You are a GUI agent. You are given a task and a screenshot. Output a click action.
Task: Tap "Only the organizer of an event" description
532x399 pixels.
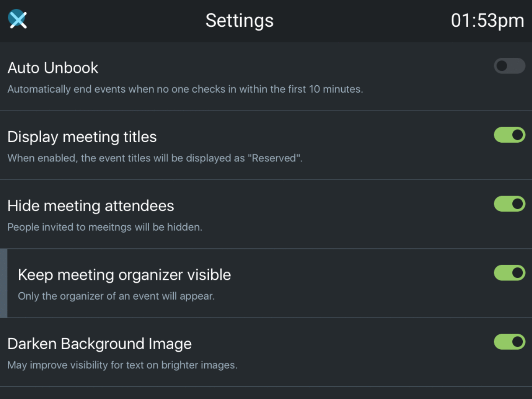(x=116, y=296)
